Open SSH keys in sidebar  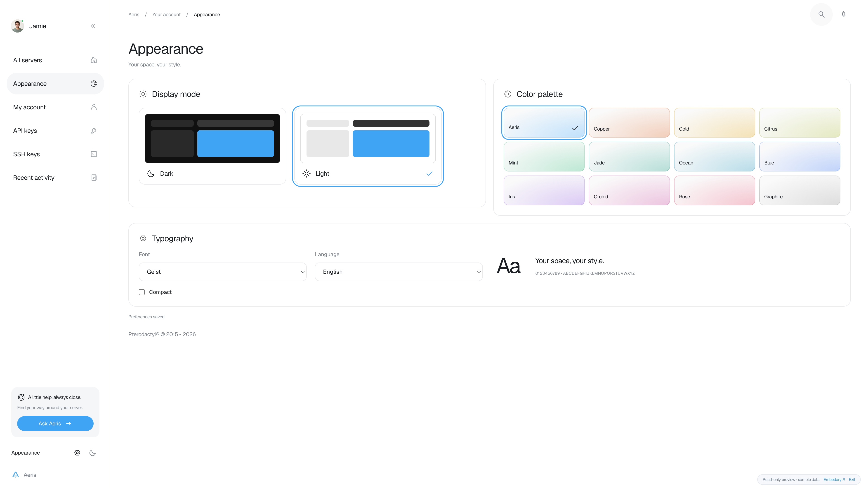tap(55, 154)
